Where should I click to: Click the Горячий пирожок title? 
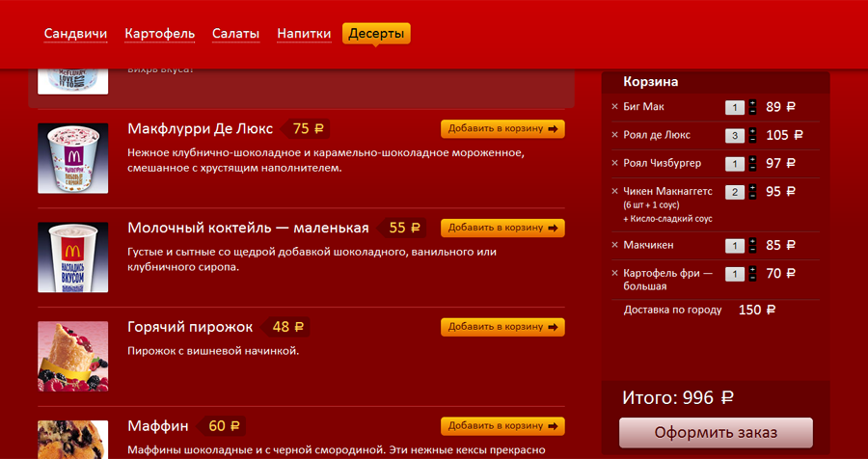click(190, 327)
